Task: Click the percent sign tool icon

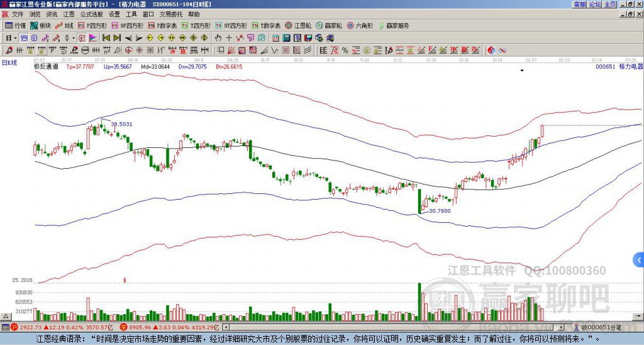Action: click(345, 50)
